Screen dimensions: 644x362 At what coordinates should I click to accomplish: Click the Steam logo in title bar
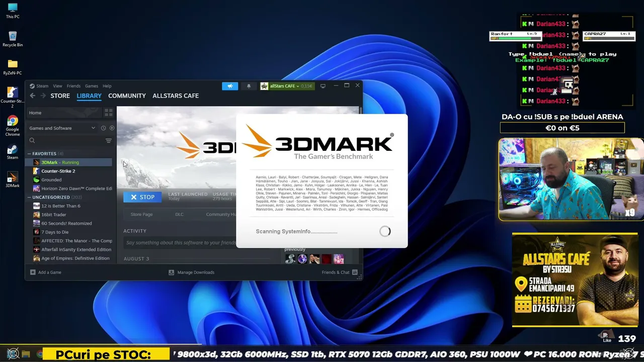click(32, 86)
